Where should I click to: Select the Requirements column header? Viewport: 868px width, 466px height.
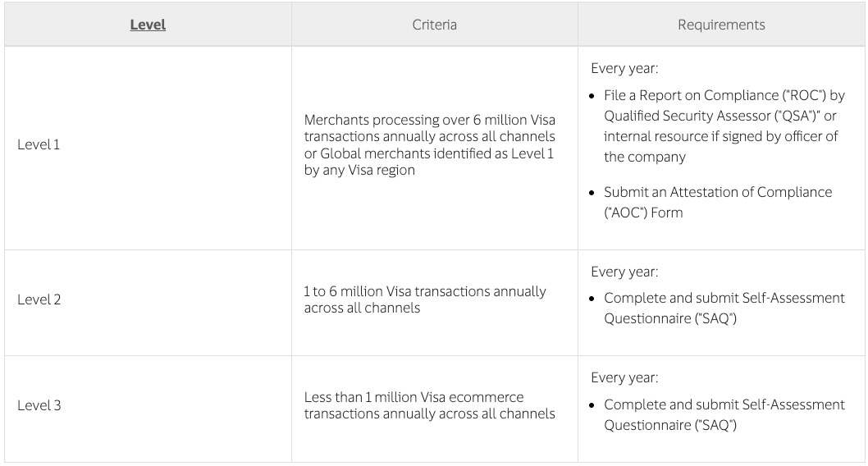click(x=721, y=25)
